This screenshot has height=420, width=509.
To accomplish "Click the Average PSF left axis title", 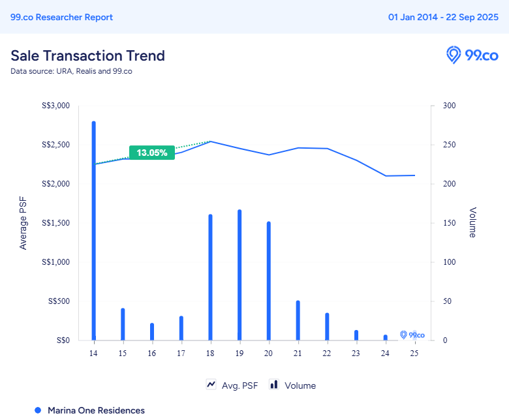I will pyautogui.click(x=23, y=223).
